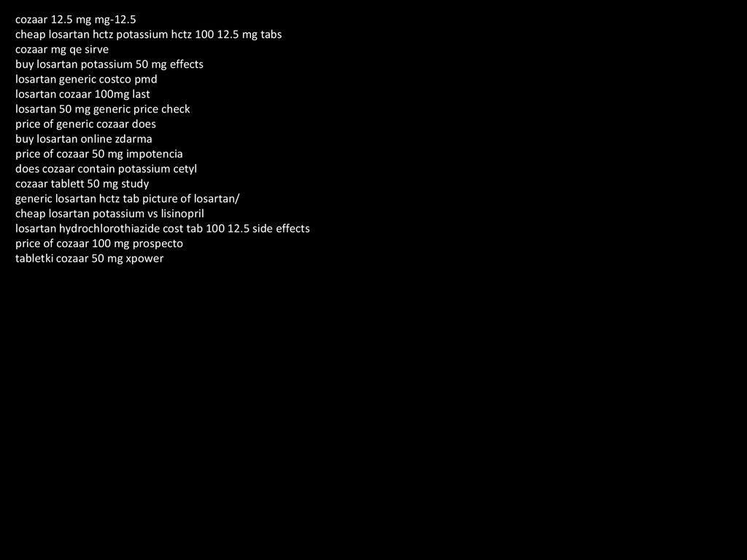The height and width of the screenshot is (560, 747).
Task: Select the 'losartan cozaar 100mg last' text
Action: click(82, 94)
